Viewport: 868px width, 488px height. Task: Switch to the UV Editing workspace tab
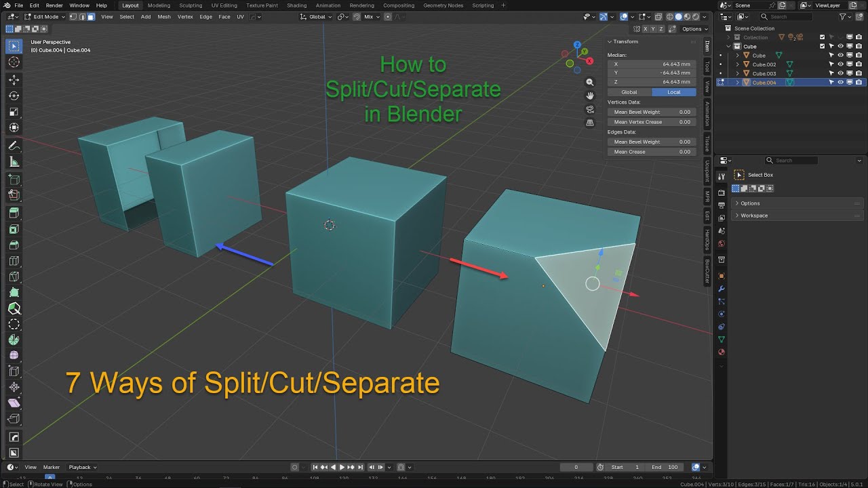(x=224, y=5)
